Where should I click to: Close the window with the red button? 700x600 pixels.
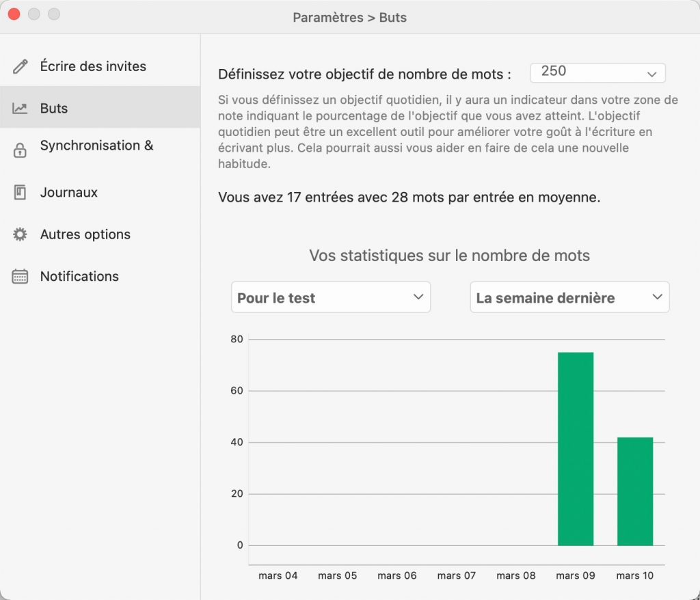[x=14, y=14]
